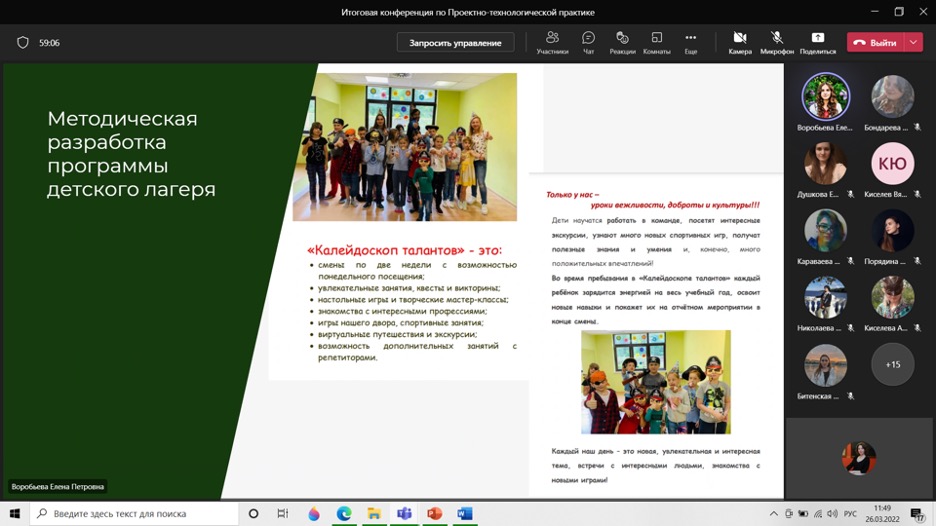The height and width of the screenshot is (526, 936).
Task: Open the Реакции reactions menu
Action: [622, 42]
